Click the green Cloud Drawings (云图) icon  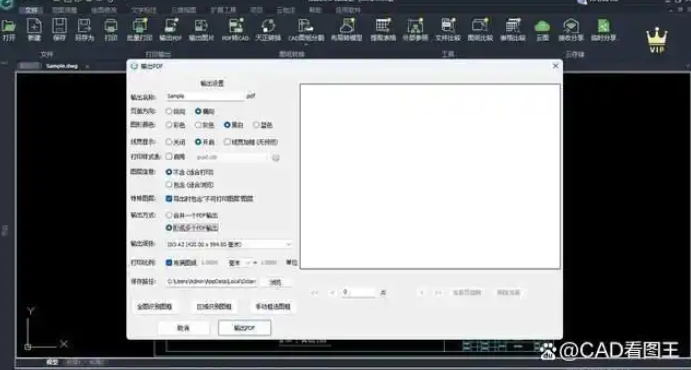[542, 26]
